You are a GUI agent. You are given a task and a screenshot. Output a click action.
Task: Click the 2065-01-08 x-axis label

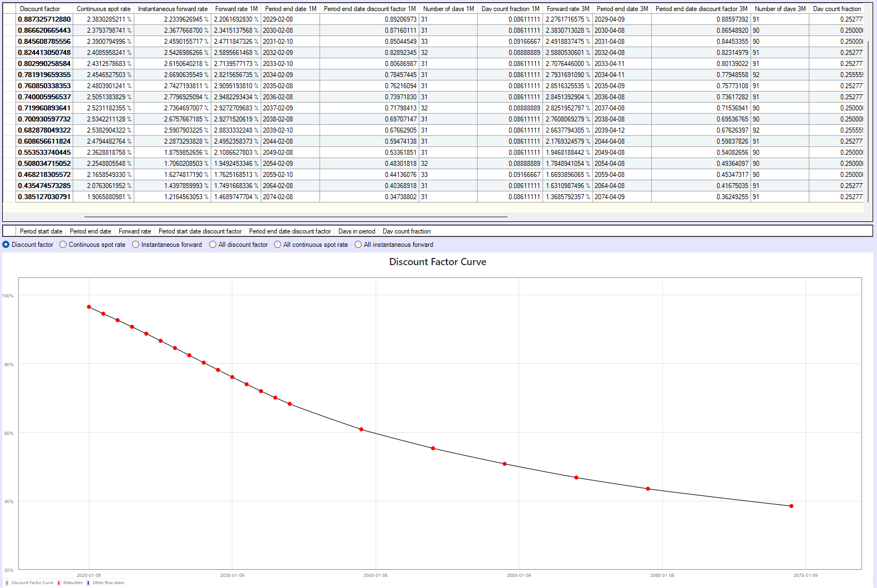coord(662,575)
